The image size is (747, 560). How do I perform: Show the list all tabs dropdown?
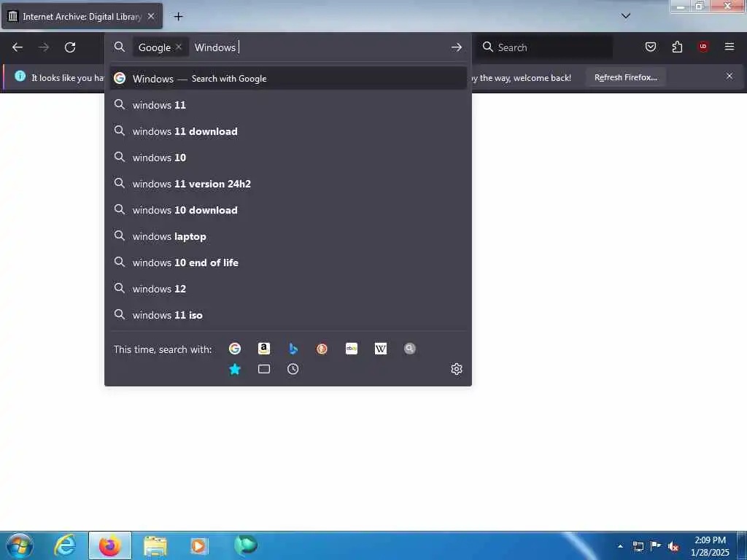click(626, 16)
